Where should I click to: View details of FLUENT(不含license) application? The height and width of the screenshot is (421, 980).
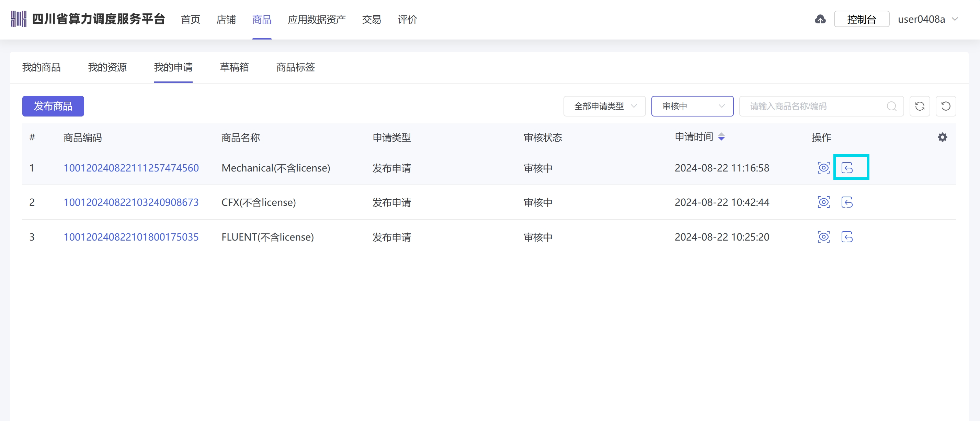[x=824, y=237]
